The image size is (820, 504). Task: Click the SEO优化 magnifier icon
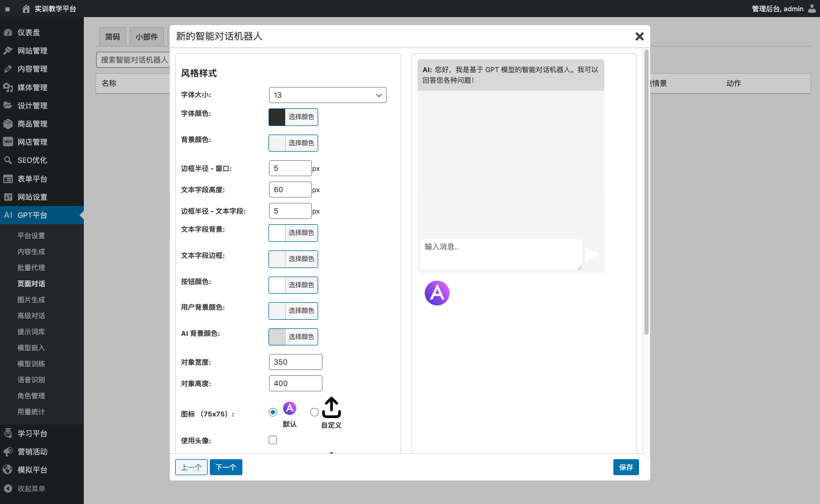click(8, 160)
